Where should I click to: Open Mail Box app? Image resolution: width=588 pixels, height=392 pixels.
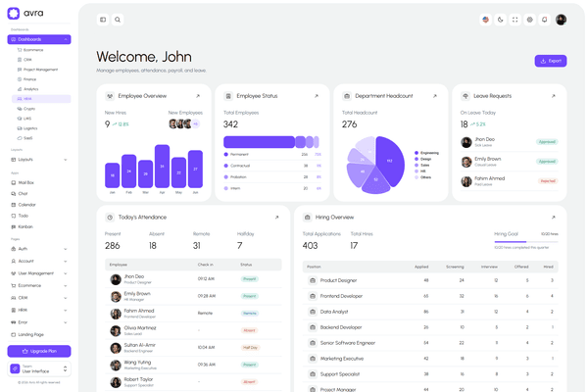pos(39,182)
